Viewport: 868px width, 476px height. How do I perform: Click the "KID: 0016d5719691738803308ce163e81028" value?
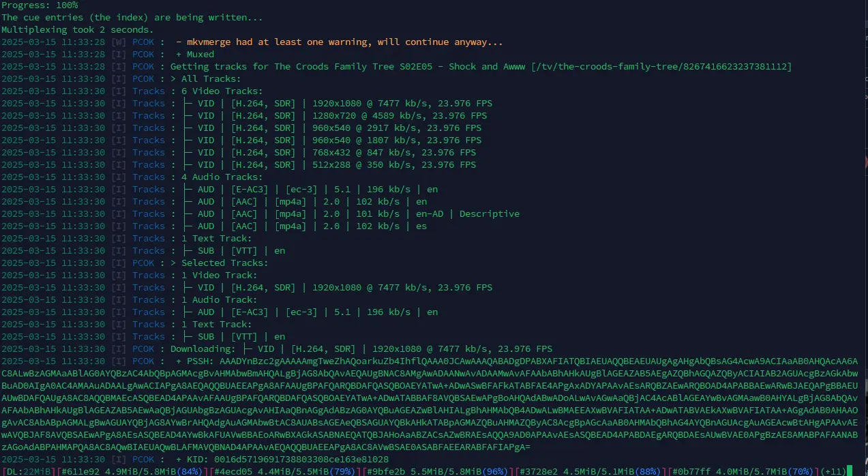288,460
